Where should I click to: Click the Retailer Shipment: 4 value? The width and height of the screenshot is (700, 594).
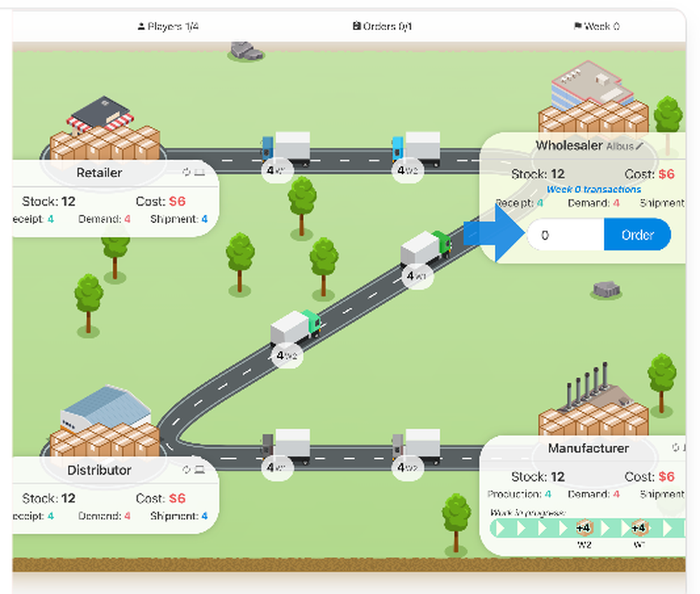click(x=179, y=219)
